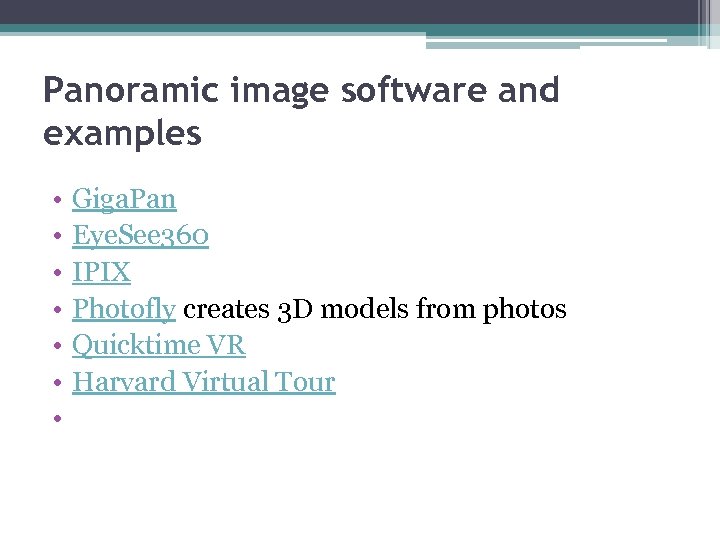The height and width of the screenshot is (540, 720).
Task: Open the EyeSee360 link
Action: click(x=141, y=236)
